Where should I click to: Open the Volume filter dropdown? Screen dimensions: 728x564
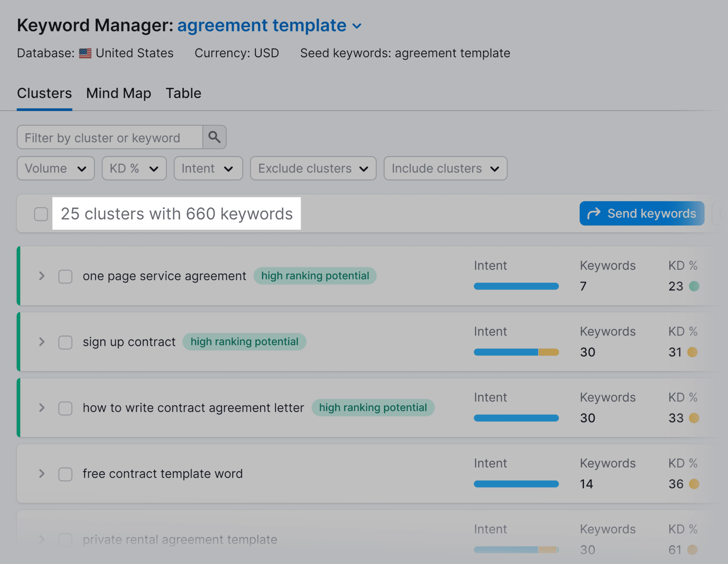pyautogui.click(x=55, y=168)
